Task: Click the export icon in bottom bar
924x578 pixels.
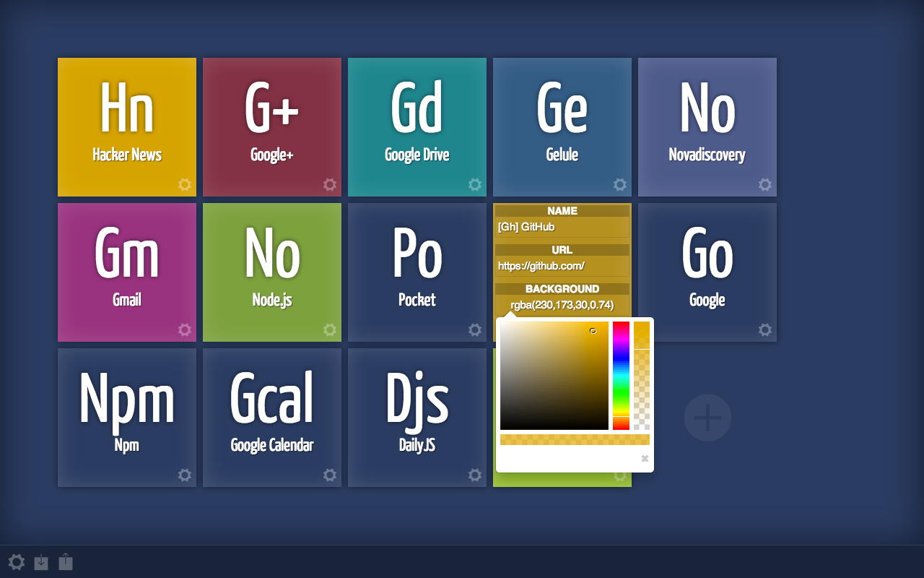Action: [66, 561]
